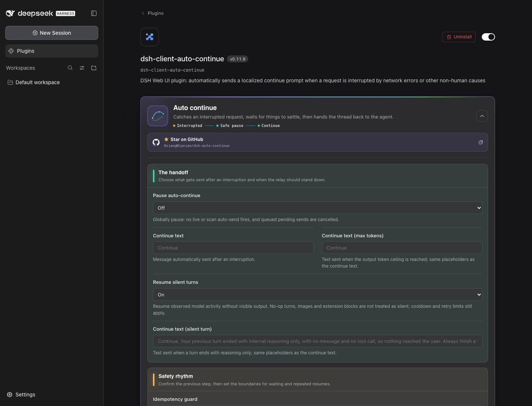Click The handoff section heading

(173, 172)
